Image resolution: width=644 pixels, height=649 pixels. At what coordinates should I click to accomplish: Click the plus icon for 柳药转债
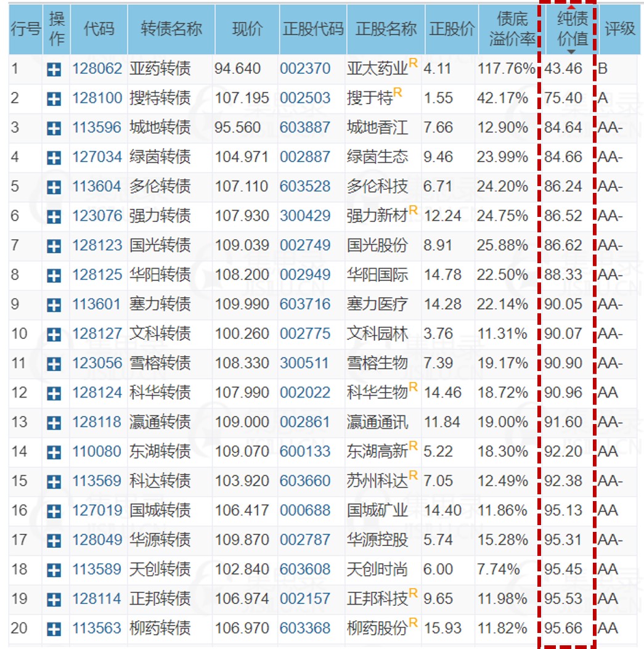click(54, 629)
